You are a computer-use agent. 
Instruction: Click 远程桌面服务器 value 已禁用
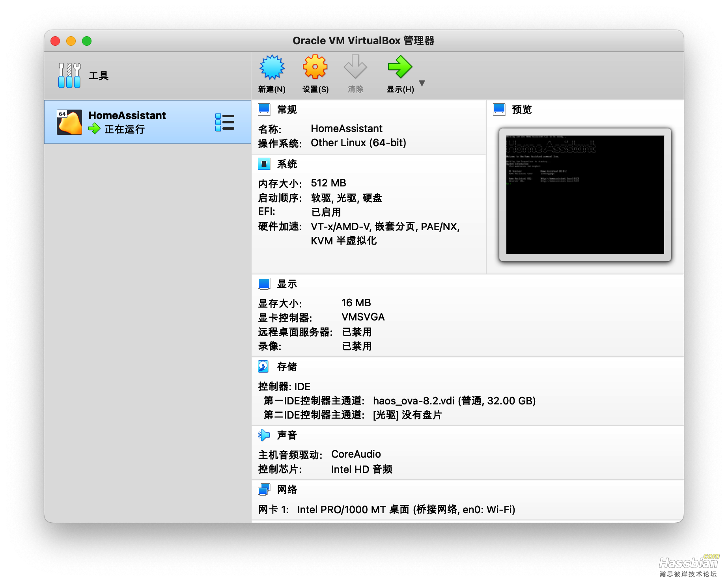[357, 332]
